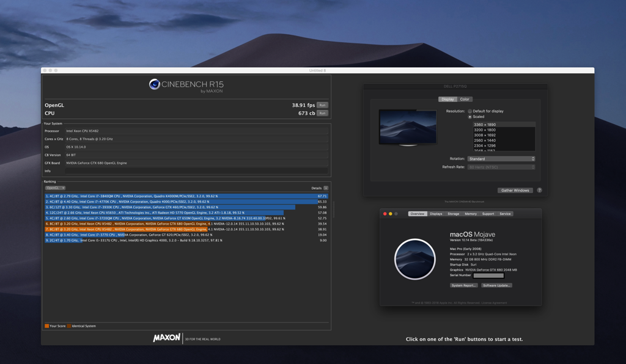The width and height of the screenshot is (626, 364).
Task: Click the display preview monitor thumbnail
Action: tap(408, 128)
